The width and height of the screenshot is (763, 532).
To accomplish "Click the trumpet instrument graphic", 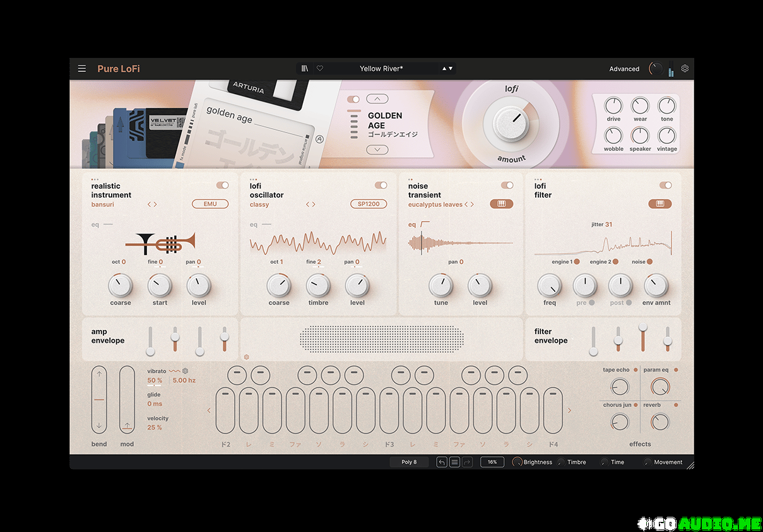I will pos(160,242).
